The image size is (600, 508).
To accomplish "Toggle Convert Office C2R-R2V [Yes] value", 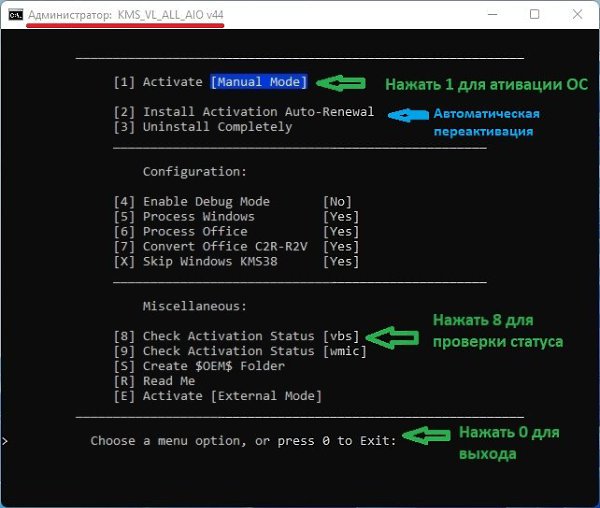I will (340, 247).
